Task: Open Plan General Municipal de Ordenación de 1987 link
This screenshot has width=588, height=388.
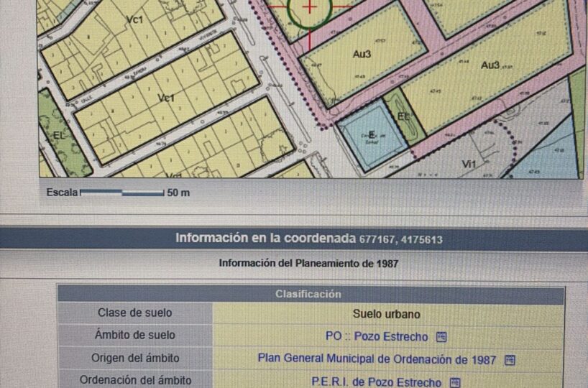Action: pyautogui.click(x=377, y=360)
